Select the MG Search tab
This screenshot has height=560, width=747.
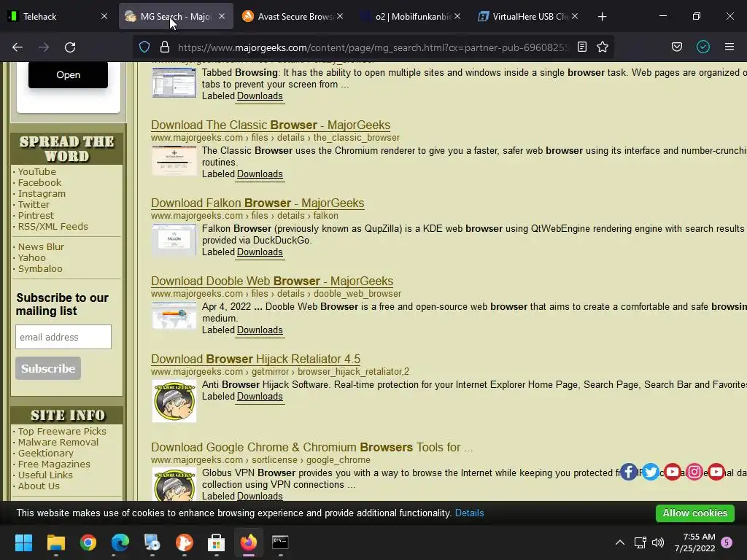(175, 16)
